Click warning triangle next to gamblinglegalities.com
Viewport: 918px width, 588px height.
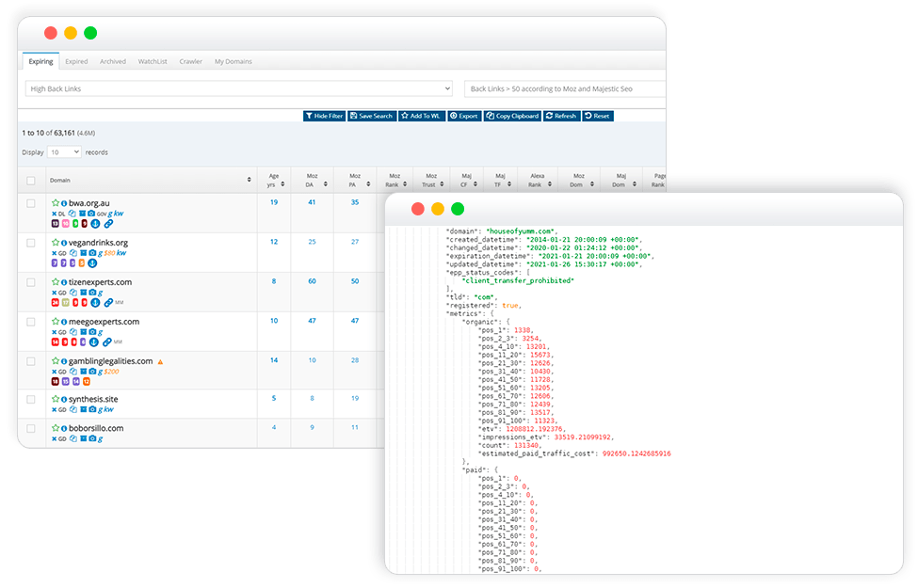pos(160,361)
